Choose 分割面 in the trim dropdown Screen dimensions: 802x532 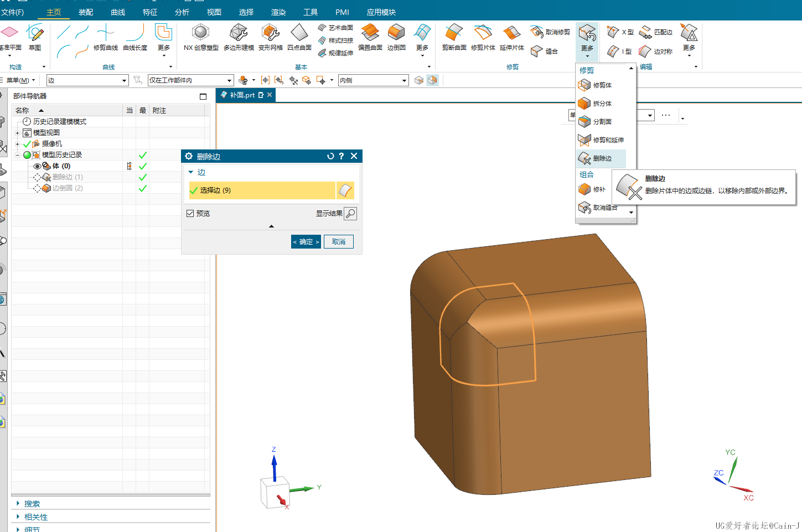click(595, 121)
